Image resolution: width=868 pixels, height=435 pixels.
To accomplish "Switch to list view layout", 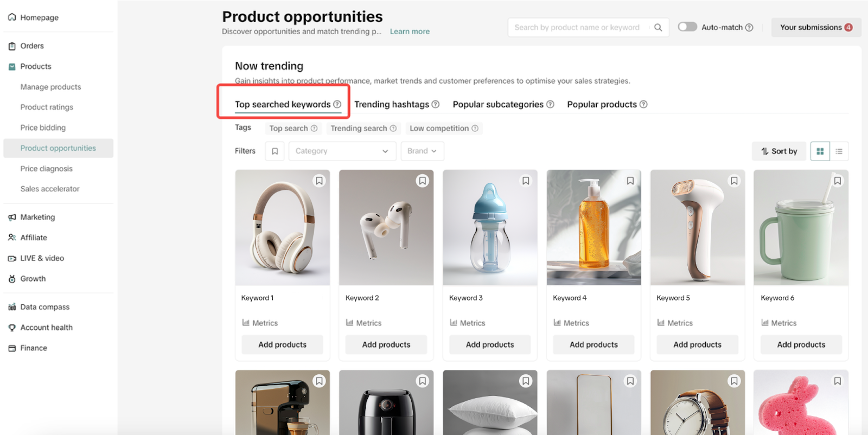I will tap(839, 151).
